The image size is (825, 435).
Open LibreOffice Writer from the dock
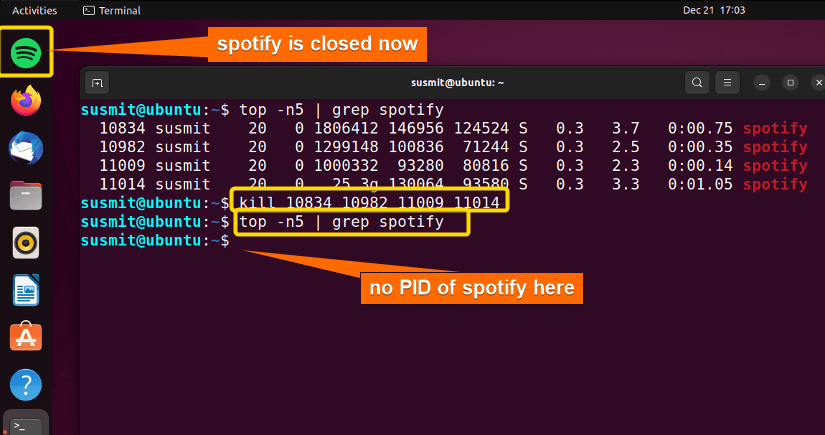(x=26, y=290)
